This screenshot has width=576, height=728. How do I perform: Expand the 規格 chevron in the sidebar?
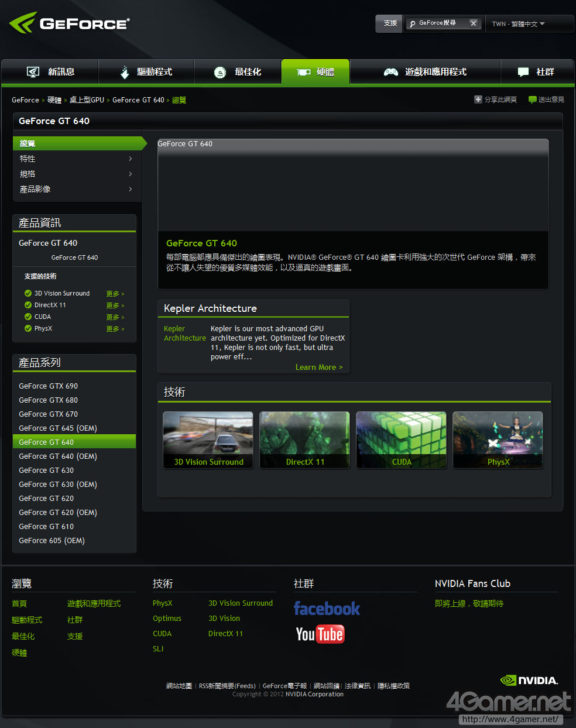point(130,174)
